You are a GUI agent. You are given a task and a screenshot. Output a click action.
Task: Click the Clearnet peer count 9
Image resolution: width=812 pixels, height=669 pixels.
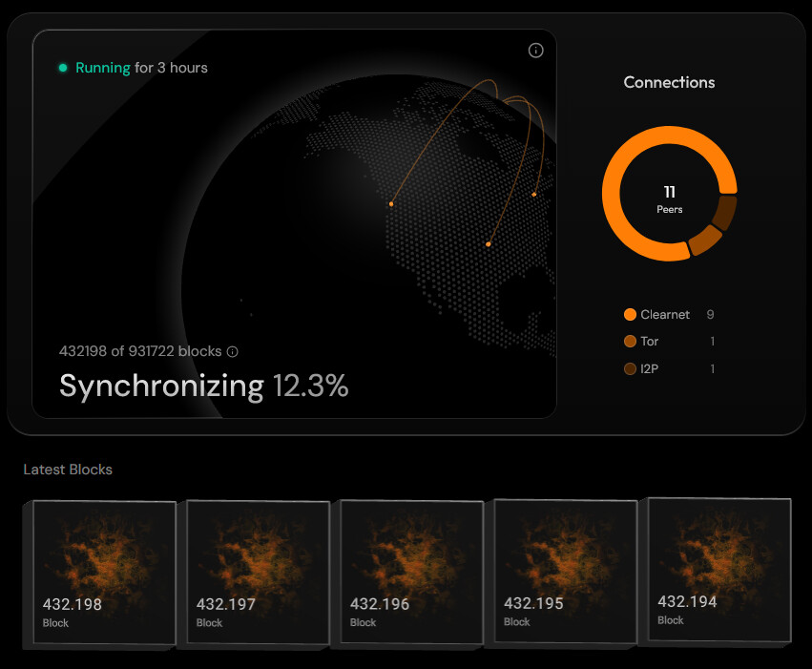710,315
